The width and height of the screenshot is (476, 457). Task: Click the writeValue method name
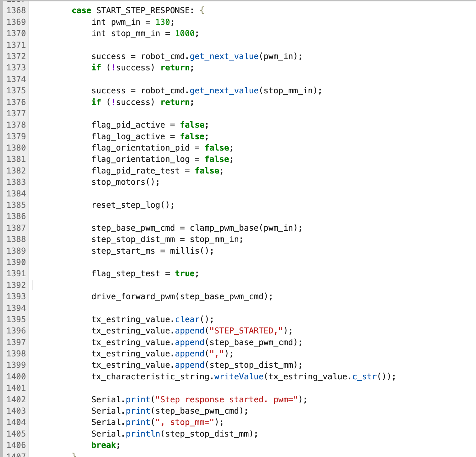click(239, 377)
